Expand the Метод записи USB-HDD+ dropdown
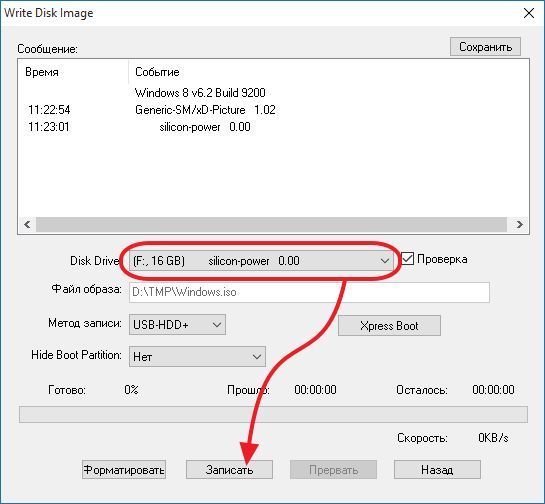The image size is (545, 504). click(177, 325)
